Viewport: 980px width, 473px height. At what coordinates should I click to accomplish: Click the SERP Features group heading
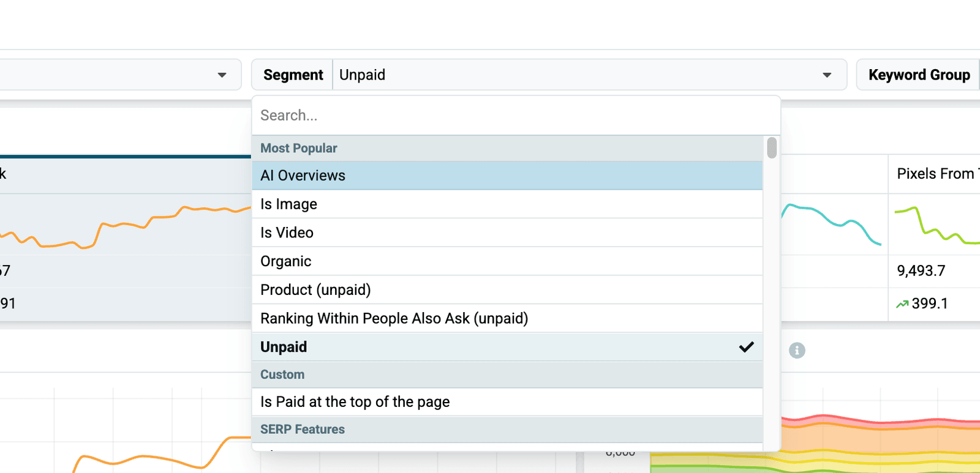point(507,430)
